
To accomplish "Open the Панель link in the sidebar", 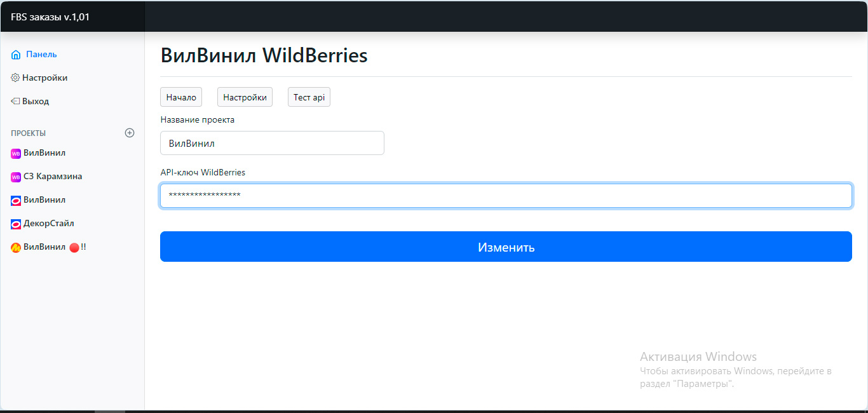I will tap(41, 55).
